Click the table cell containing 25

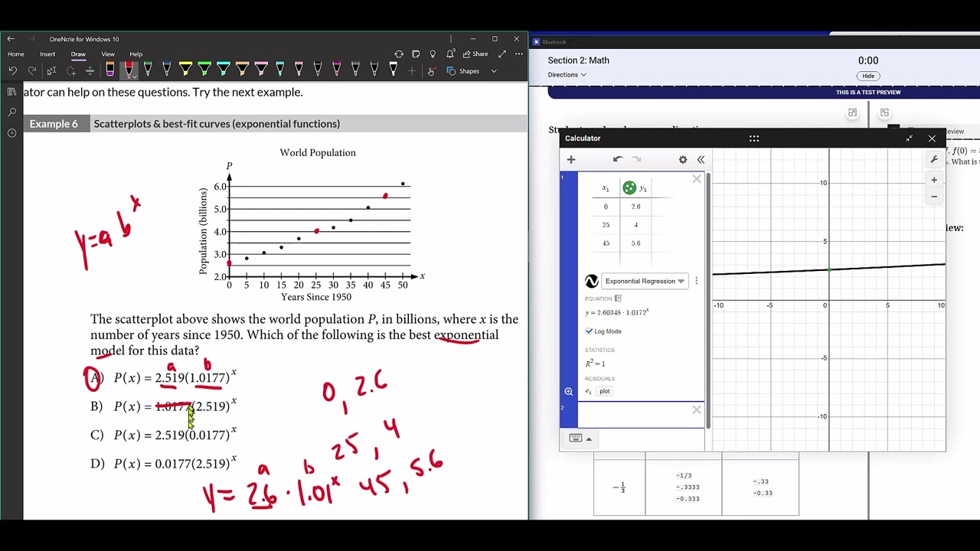(x=606, y=225)
